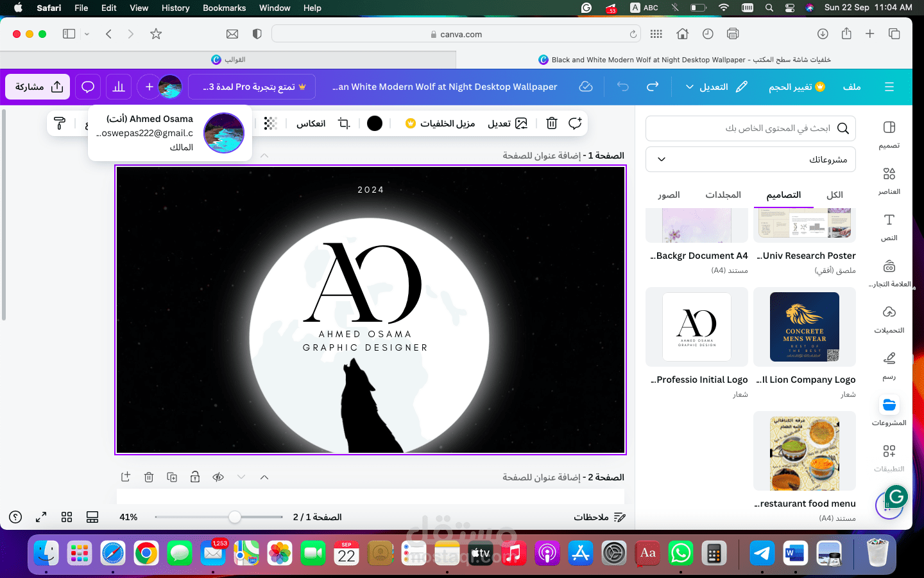Viewport: 924px width, 578px height.
Task: Delete page 1 using page trash icon
Action: coord(149,477)
